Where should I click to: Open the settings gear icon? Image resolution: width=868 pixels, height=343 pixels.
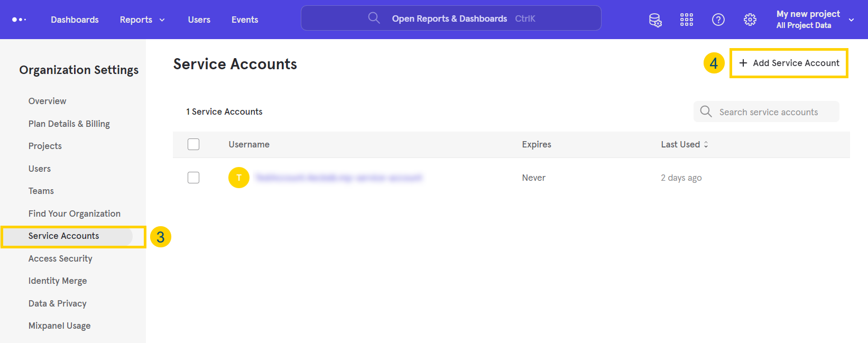pyautogui.click(x=750, y=20)
